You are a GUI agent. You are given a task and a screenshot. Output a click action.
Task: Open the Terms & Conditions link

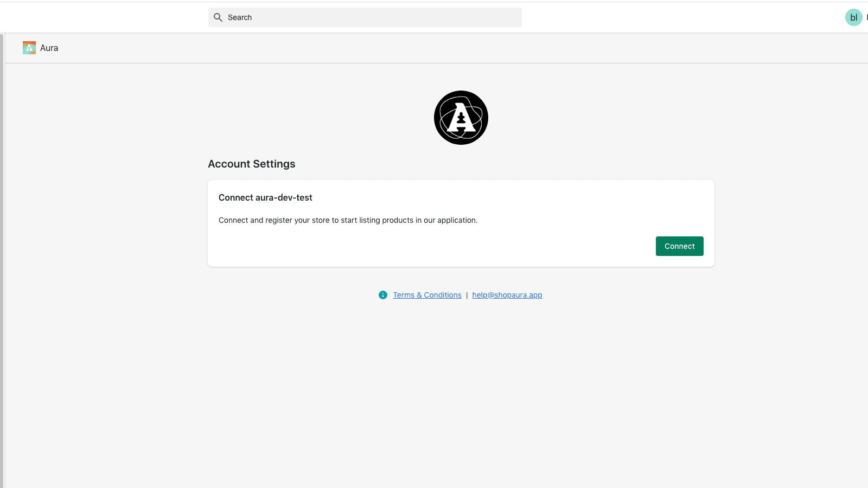(427, 295)
